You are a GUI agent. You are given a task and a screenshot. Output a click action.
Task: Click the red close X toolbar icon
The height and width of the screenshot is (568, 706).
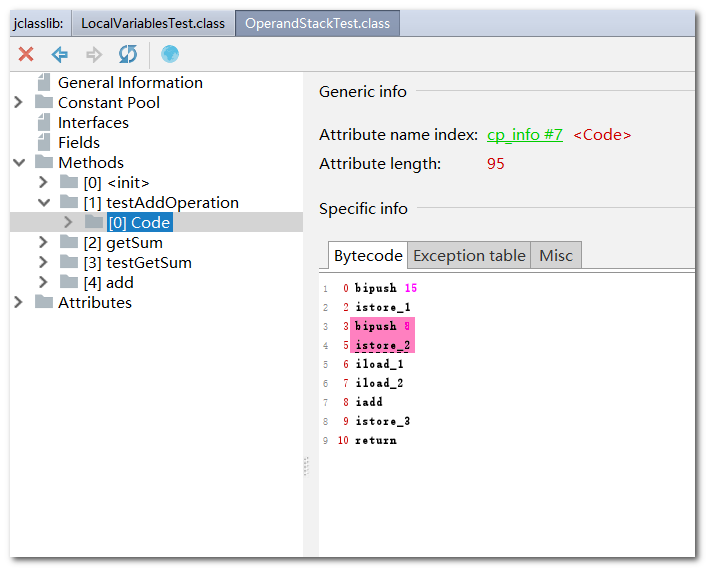[26, 54]
